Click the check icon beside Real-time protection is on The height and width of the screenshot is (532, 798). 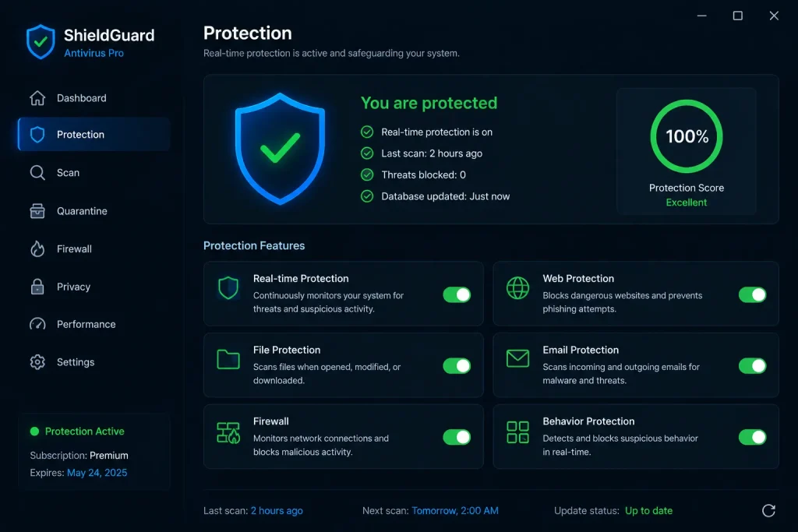367,132
